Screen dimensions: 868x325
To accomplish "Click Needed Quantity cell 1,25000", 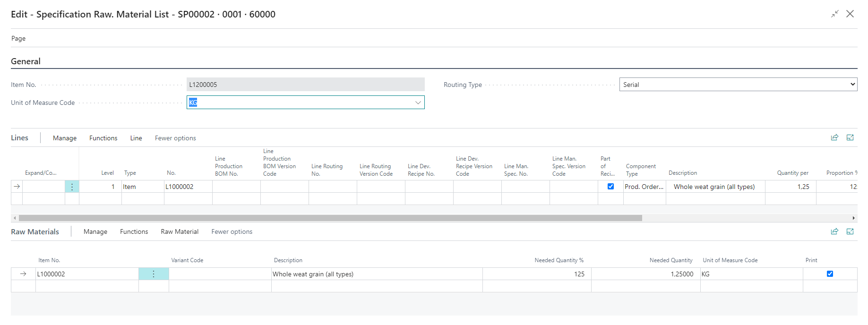I will click(x=645, y=274).
